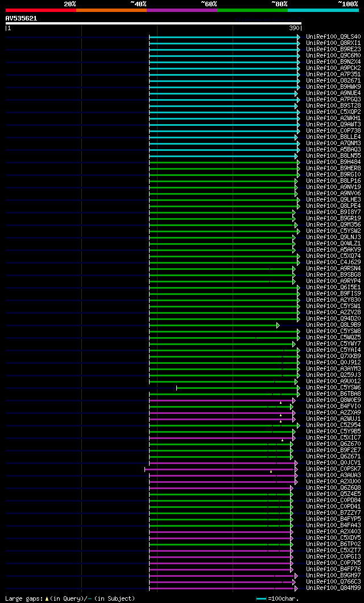
Task: Select the UniRef100_Q6I5E1 label
Action: [334, 288]
